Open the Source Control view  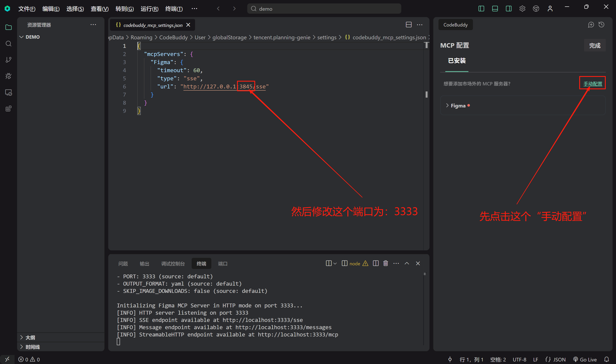pos(9,60)
